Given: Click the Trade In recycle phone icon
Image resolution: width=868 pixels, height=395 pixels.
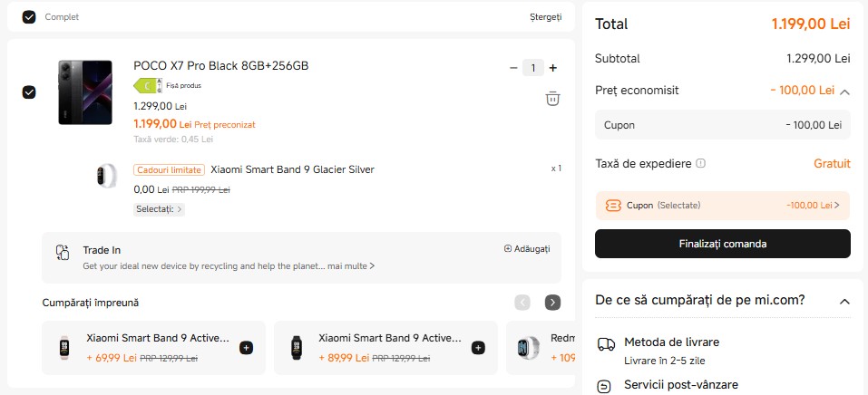Looking at the screenshot, I should pyautogui.click(x=63, y=252).
